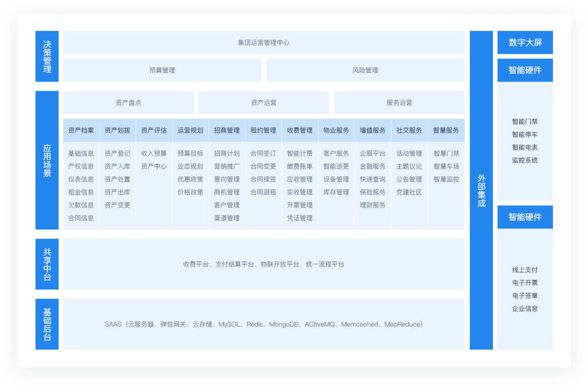Select the 党建社区 entry
Screen dimensions: 588x387
(409, 192)
